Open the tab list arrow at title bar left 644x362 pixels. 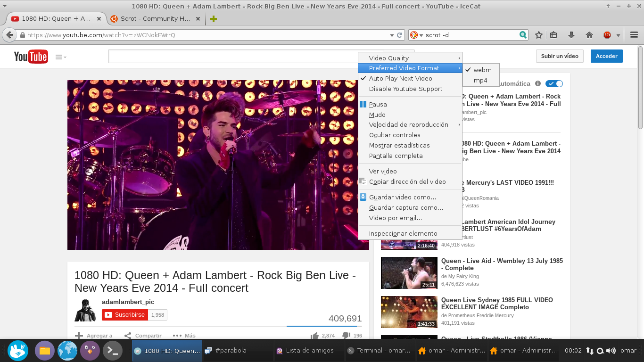coord(5,6)
